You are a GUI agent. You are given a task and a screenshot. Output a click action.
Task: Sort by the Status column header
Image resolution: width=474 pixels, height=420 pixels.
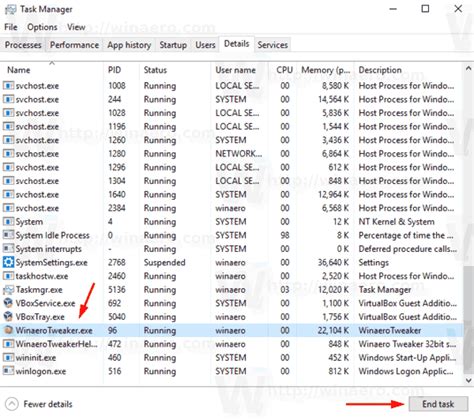175,70
